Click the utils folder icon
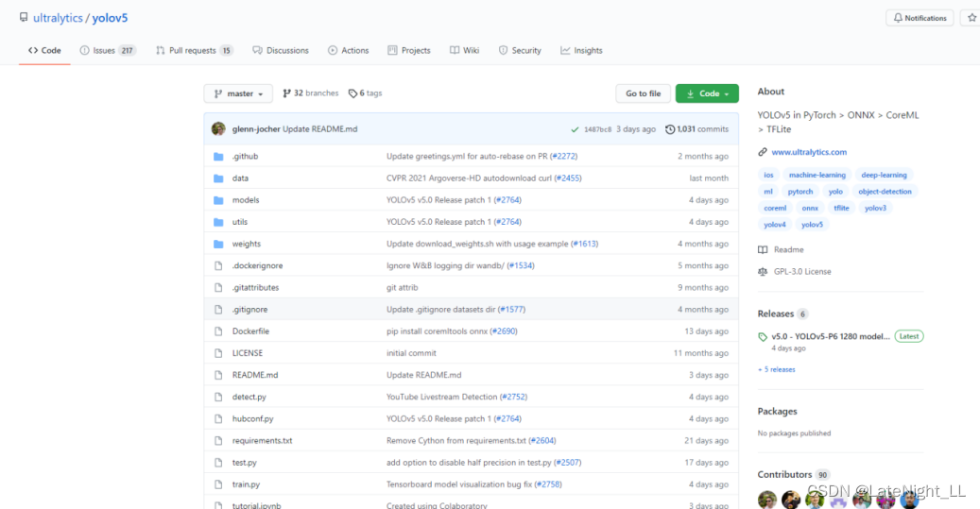 click(218, 222)
